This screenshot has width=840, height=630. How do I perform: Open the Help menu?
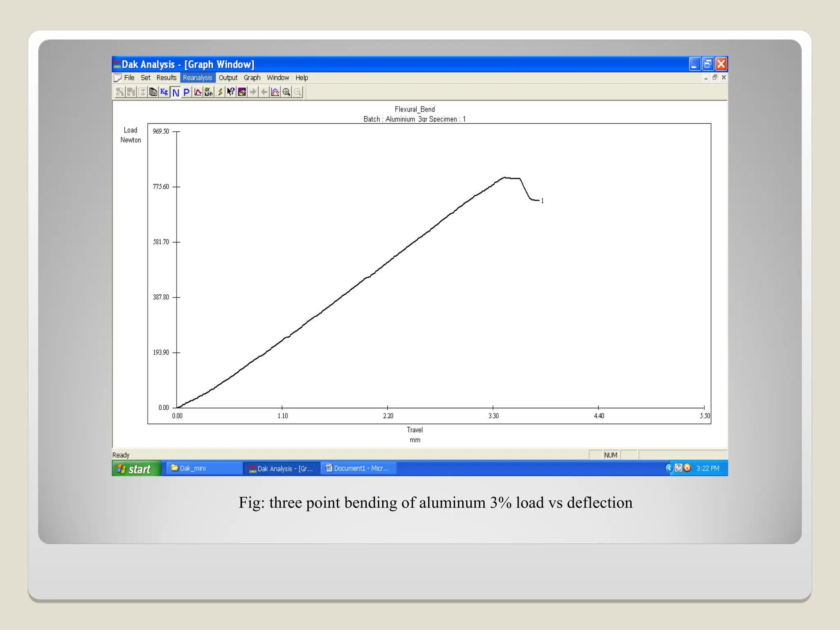[302, 78]
